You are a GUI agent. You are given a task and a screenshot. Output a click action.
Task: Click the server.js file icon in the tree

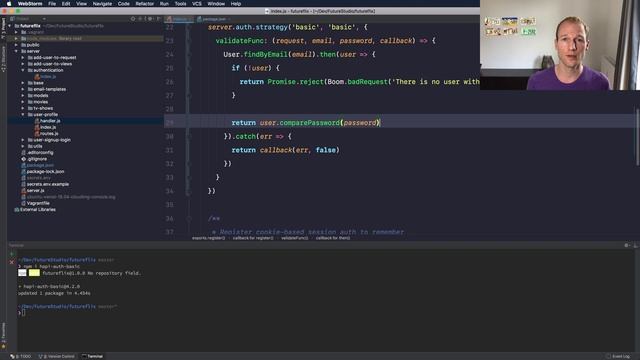point(24,191)
